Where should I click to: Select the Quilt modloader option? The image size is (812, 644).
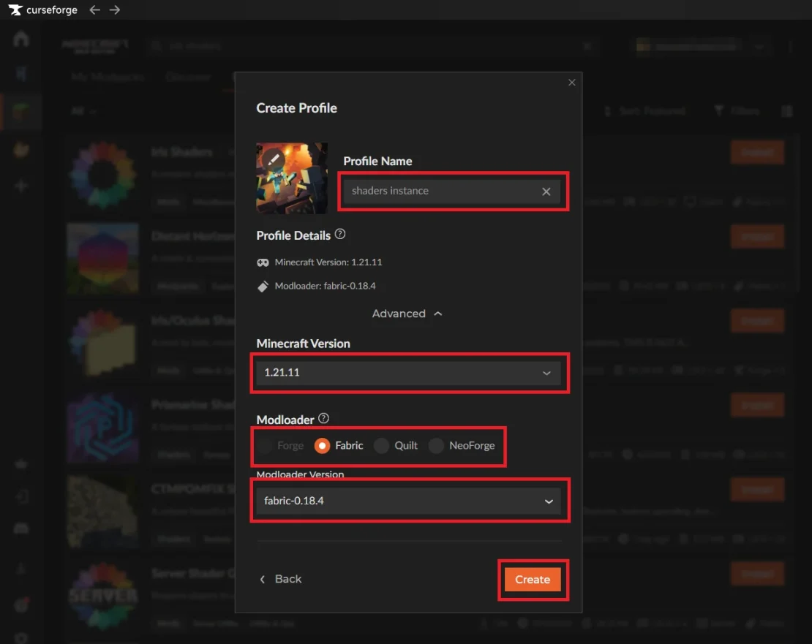pyautogui.click(x=396, y=445)
